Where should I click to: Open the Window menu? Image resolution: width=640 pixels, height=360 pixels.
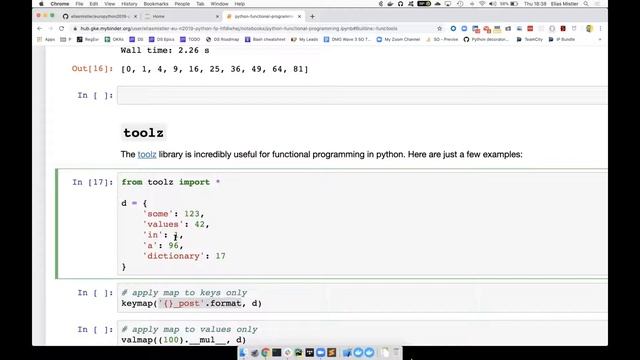(219, 4)
